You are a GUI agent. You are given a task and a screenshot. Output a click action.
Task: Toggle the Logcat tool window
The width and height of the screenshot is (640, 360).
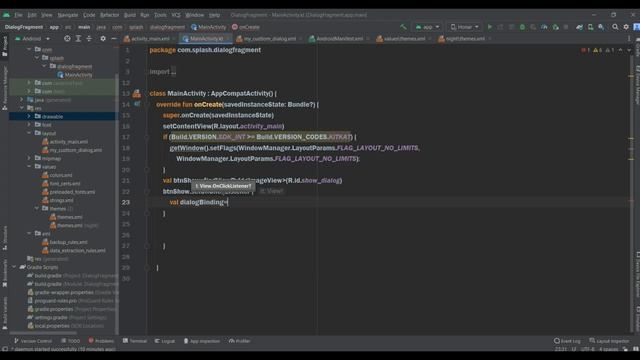tap(165, 341)
